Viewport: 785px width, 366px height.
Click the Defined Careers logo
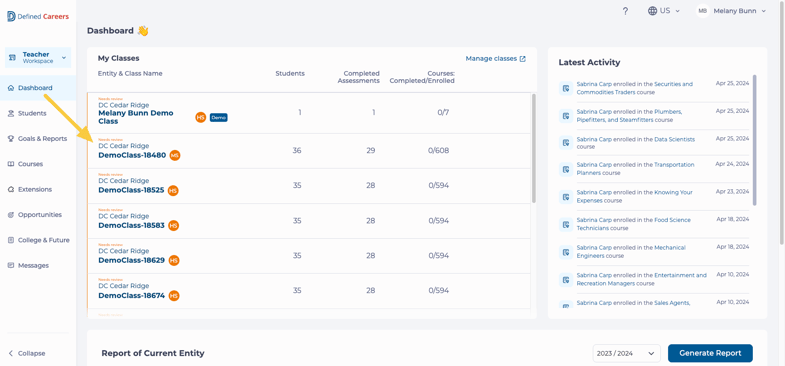pyautogui.click(x=38, y=16)
